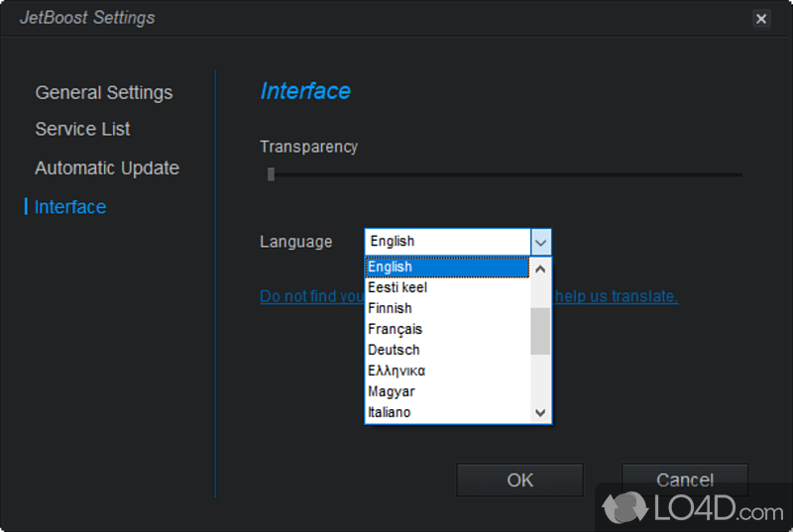
Task: Pick Finnish in the language list
Action: pos(446,308)
